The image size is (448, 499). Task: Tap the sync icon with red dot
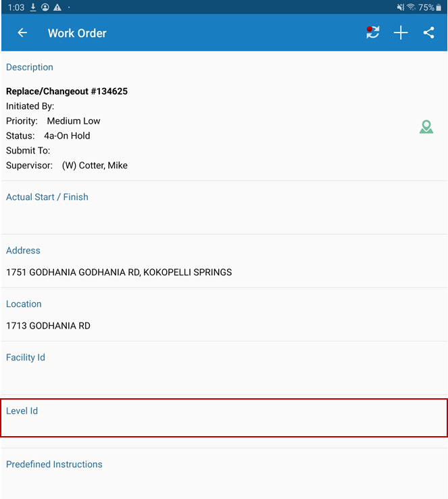click(373, 32)
